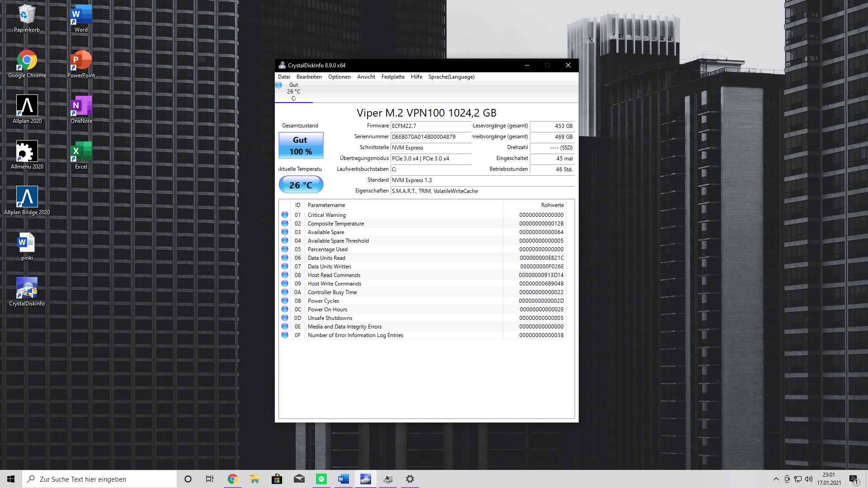Screen dimensions: 868x488
Task: Open Windows Settings gear in taskbar
Action: point(410,479)
